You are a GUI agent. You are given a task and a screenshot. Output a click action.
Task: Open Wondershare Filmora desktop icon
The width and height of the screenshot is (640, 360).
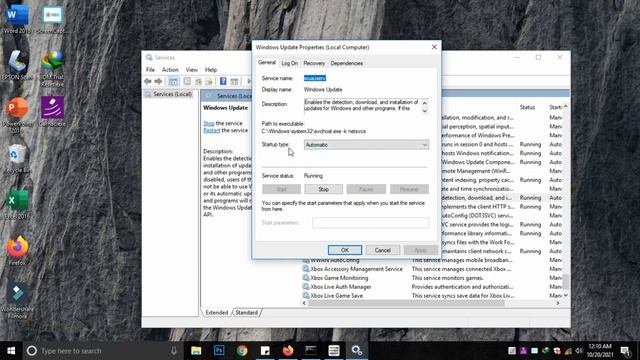[17, 301]
